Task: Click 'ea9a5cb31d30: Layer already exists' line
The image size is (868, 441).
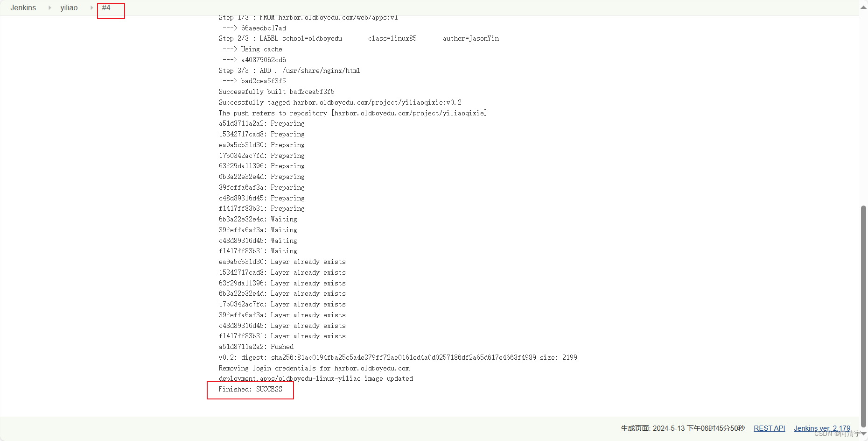Action: pyautogui.click(x=282, y=262)
